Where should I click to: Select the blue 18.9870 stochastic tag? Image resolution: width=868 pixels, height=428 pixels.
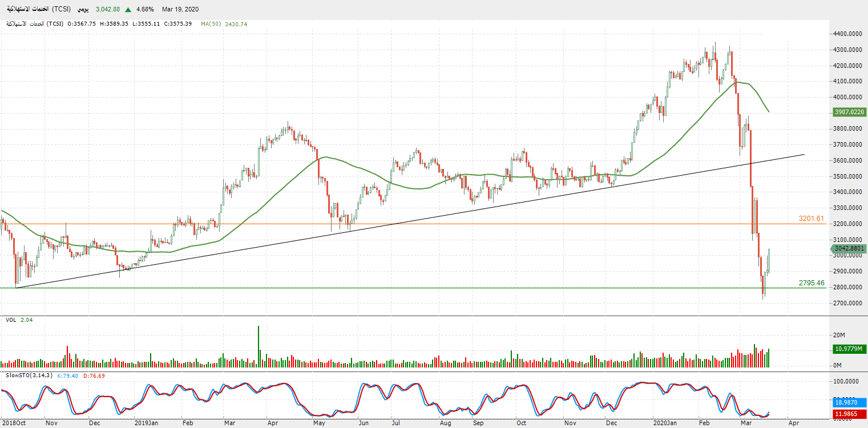point(850,402)
